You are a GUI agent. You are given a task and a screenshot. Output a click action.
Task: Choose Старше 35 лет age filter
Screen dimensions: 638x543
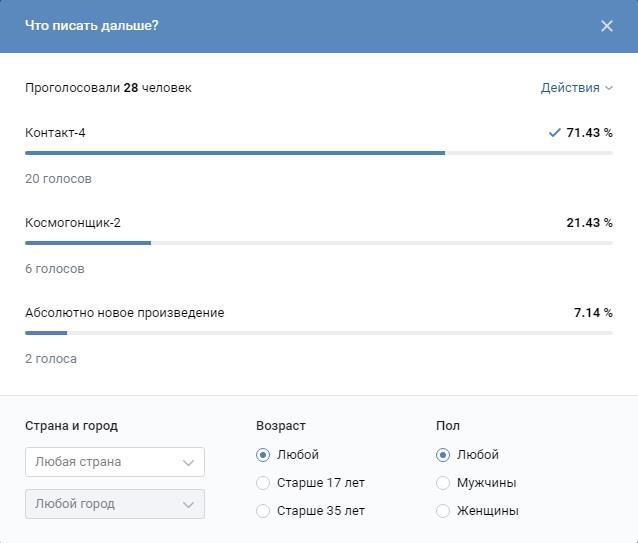263,511
